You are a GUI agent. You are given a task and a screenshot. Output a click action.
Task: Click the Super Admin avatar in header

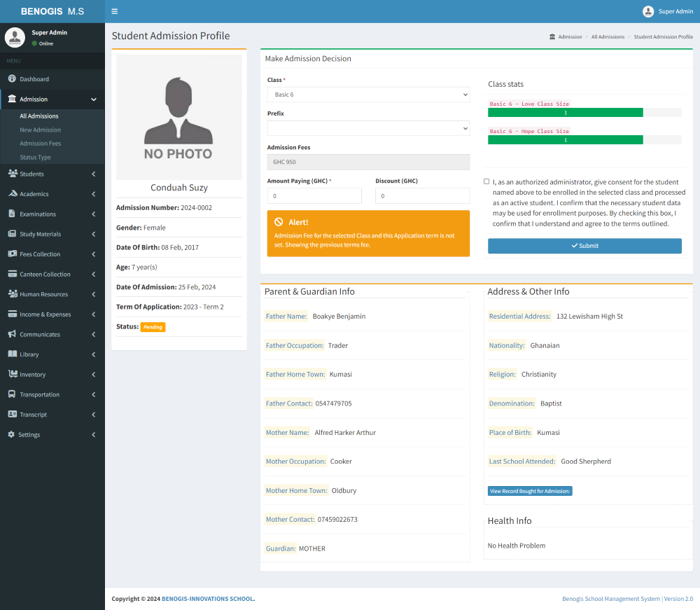coord(648,11)
